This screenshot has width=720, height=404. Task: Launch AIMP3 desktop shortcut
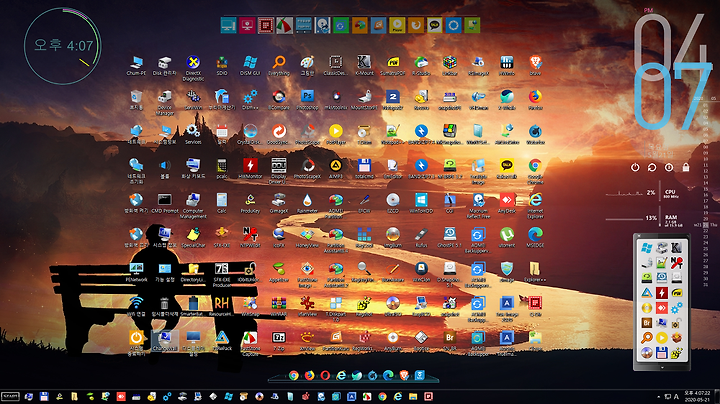[x=336, y=168]
